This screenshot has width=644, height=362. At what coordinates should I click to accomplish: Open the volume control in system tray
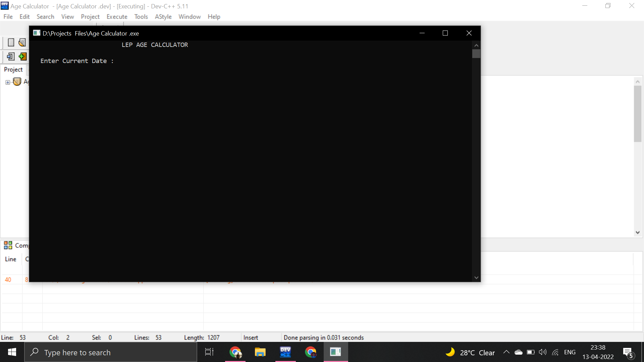542,352
